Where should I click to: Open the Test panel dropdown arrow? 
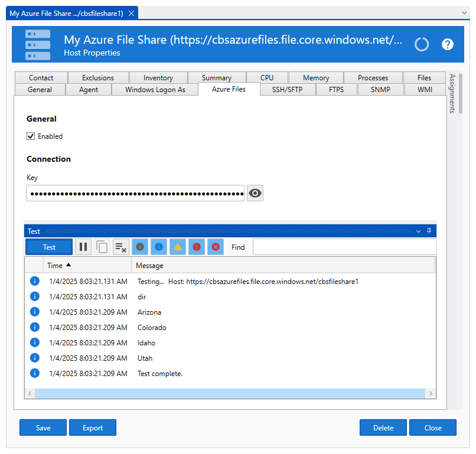[419, 231]
